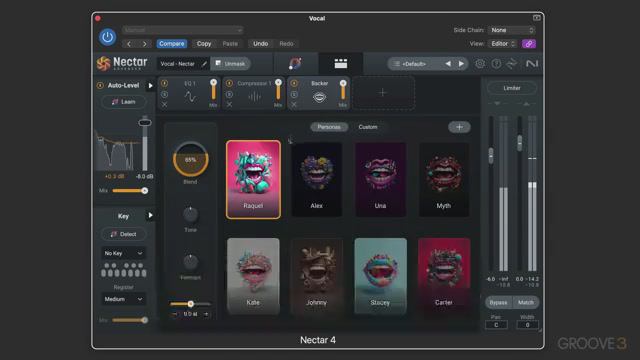Image resolution: width=640 pixels, height=360 pixels.
Task: Click the Nectar logo
Action: (122, 63)
